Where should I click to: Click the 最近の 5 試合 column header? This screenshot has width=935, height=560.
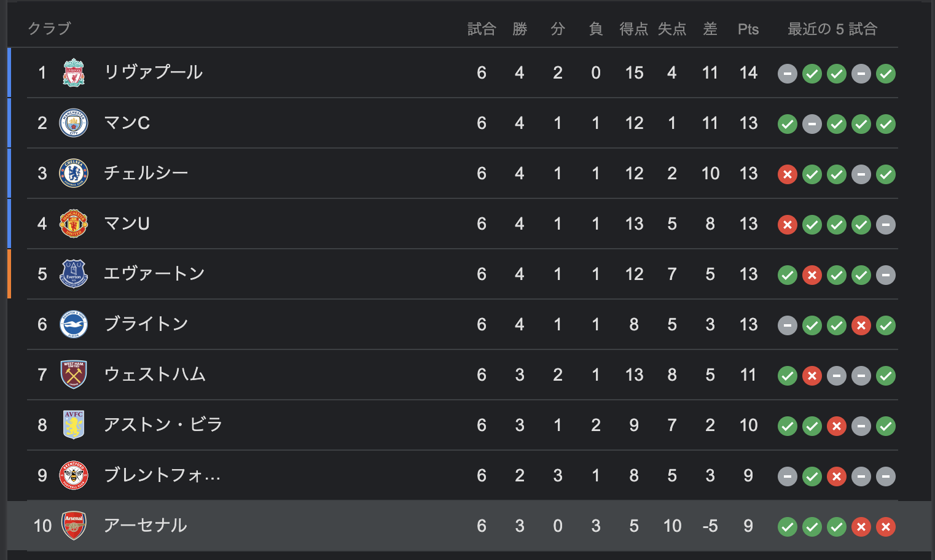[832, 29]
